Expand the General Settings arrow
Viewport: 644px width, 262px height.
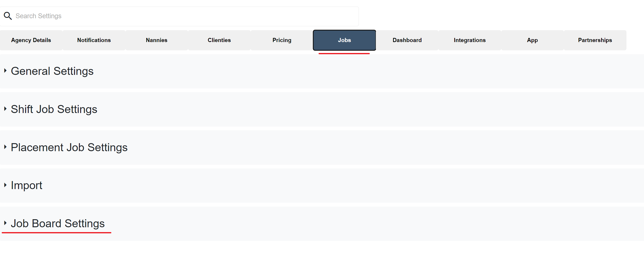tap(5, 71)
